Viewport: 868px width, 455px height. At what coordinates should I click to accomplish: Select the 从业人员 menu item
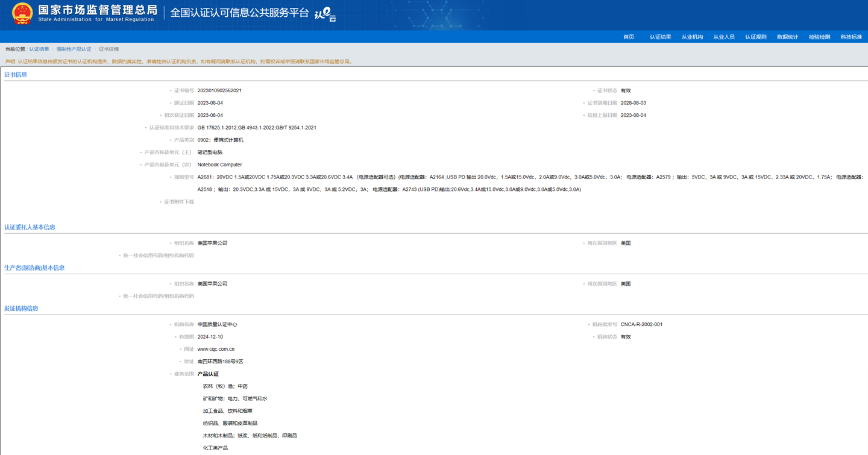(724, 37)
